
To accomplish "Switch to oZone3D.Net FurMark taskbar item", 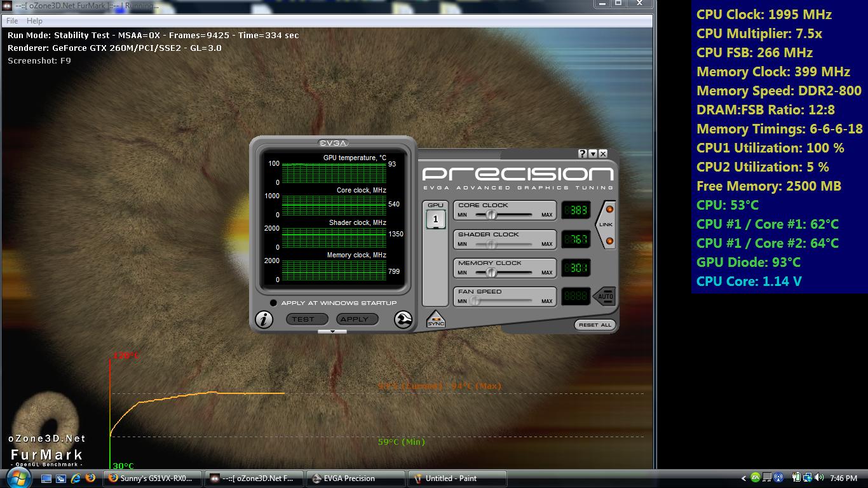I will pyautogui.click(x=254, y=478).
